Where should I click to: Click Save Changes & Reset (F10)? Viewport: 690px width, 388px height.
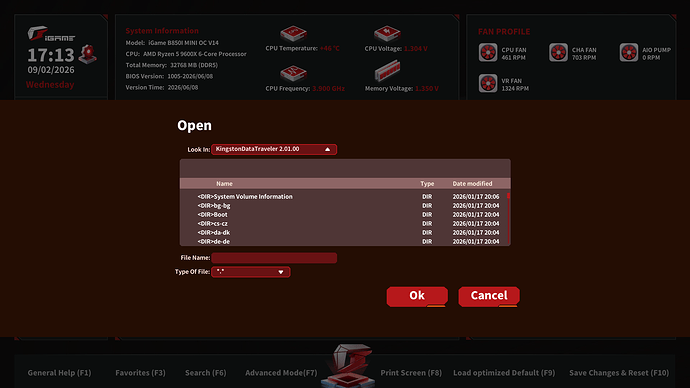click(x=619, y=373)
